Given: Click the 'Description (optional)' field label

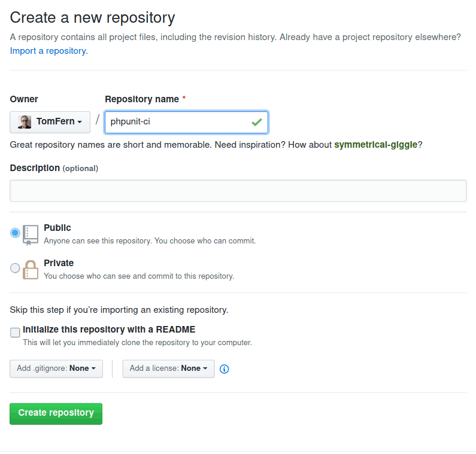Looking at the screenshot, I should tap(54, 168).
